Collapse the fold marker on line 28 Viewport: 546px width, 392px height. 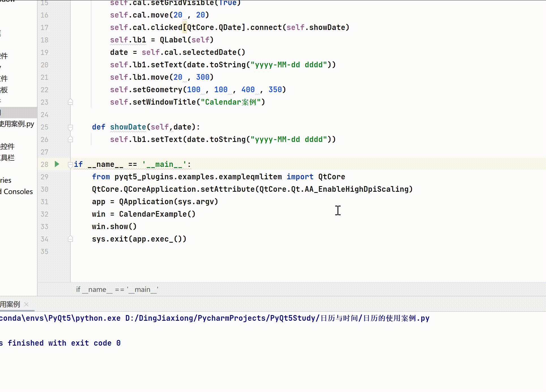tap(70, 164)
